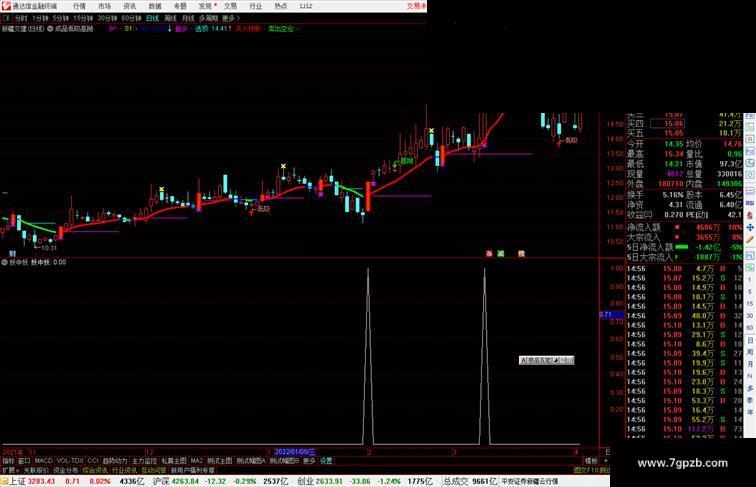756x487 pixels.
Task: Click the first trade tick row 14:56 15.08 4.7万
Action: click(x=685, y=269)
